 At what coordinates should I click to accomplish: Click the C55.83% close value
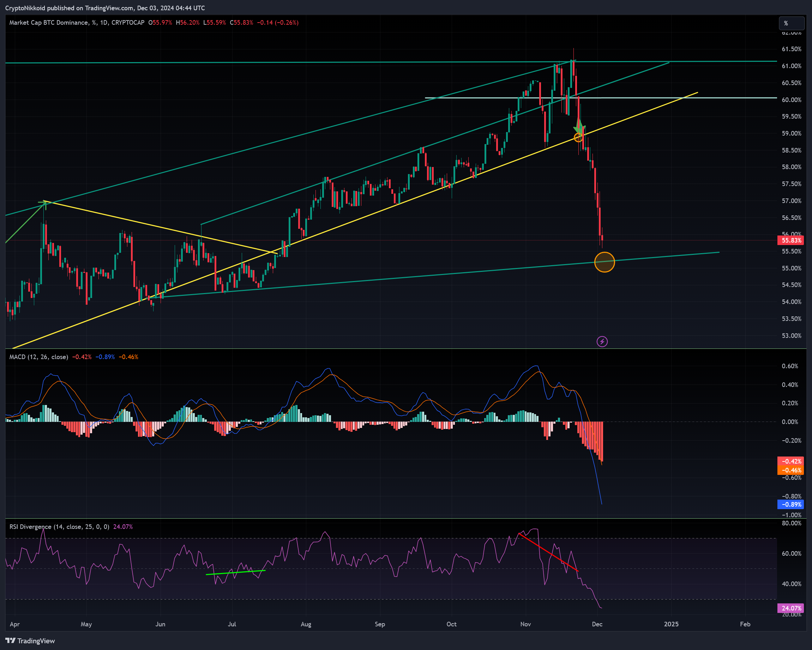(x=241, y=23)
